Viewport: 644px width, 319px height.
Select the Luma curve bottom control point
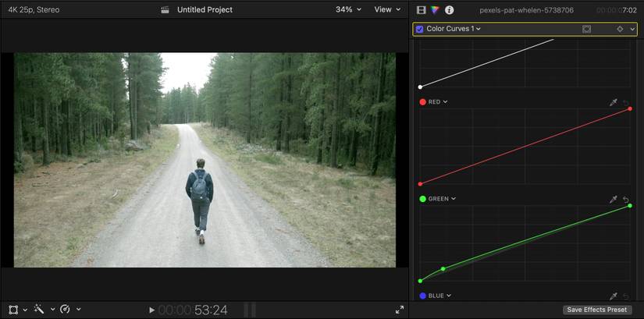coord(420,87)
